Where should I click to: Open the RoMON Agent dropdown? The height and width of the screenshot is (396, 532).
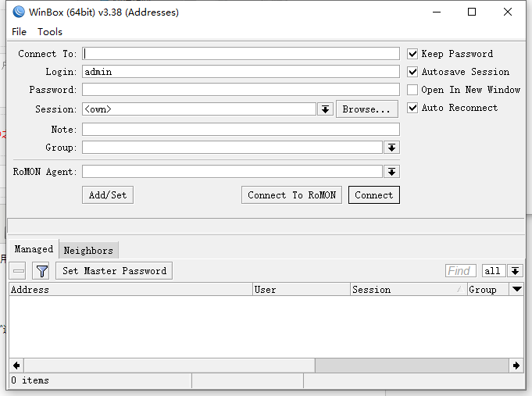tap(391, 172)
